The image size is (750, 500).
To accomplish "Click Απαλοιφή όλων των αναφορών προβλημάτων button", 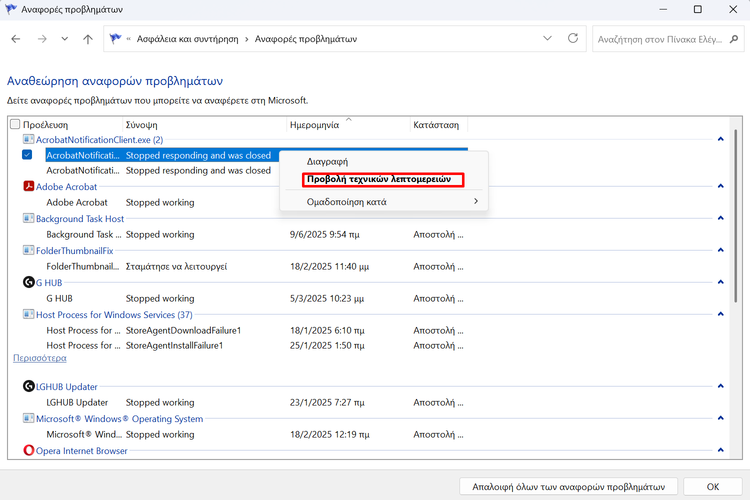I will click(x=568, y=487).
